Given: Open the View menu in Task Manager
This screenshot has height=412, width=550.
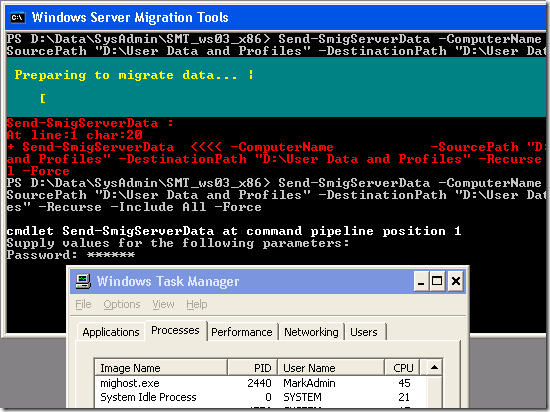Looking at the screenshot, I should coord(163,304).
